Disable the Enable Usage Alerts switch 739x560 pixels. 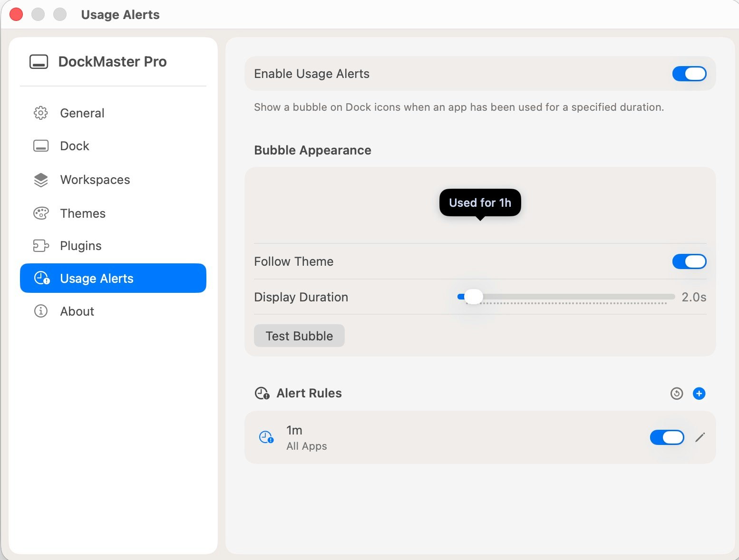[x=689, y=74]
